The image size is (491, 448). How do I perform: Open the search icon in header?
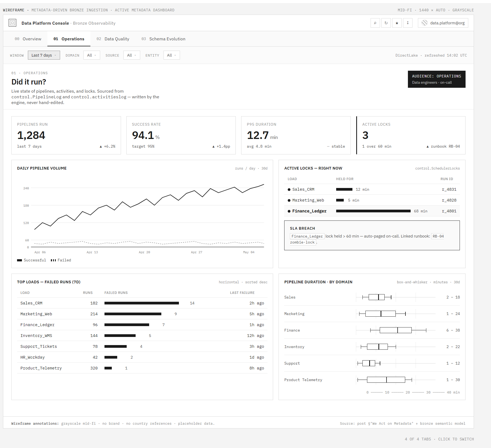(x=375, y=23)
